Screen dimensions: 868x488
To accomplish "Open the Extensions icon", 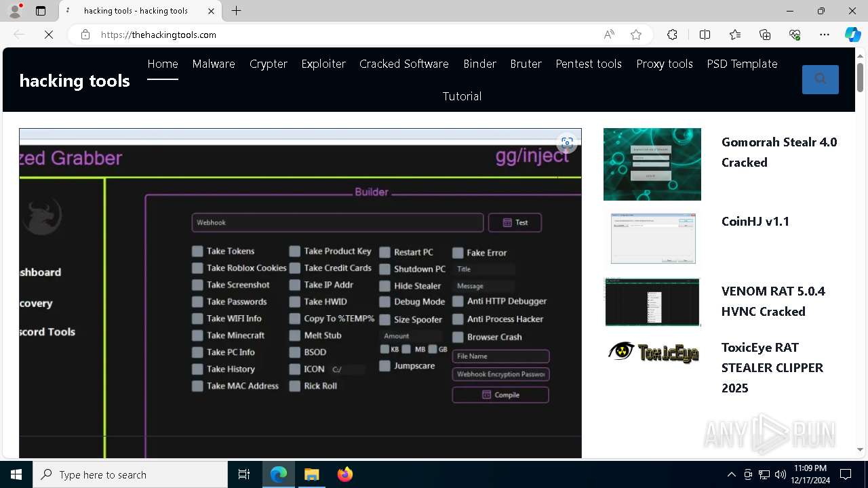I will [x=672, y=35].
